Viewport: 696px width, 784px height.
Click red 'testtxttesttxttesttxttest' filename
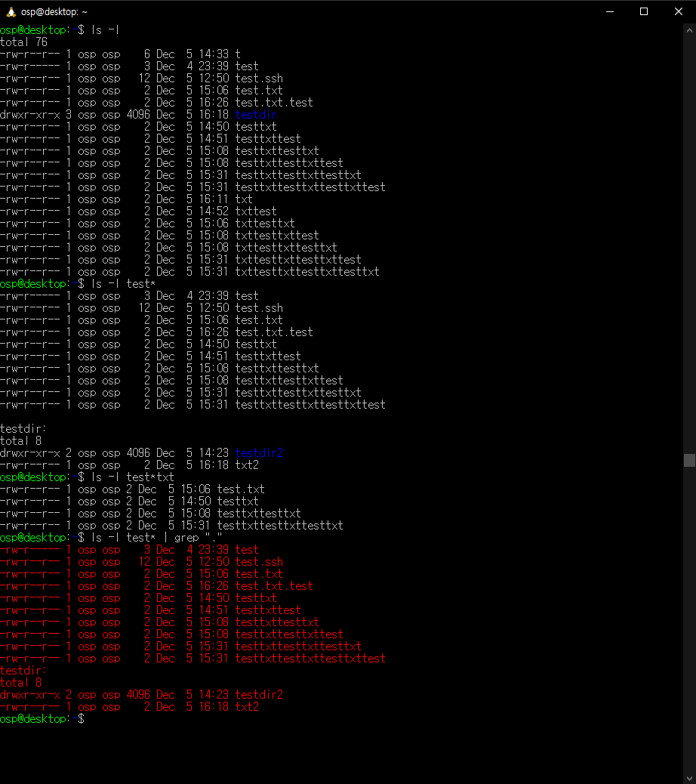tap(310, 659)
